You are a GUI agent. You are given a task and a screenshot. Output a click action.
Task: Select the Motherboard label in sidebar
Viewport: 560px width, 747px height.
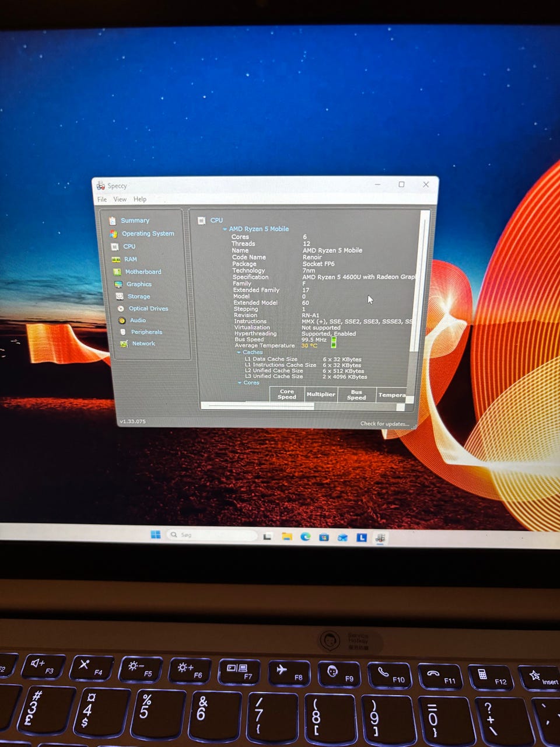tap(143, 272)
